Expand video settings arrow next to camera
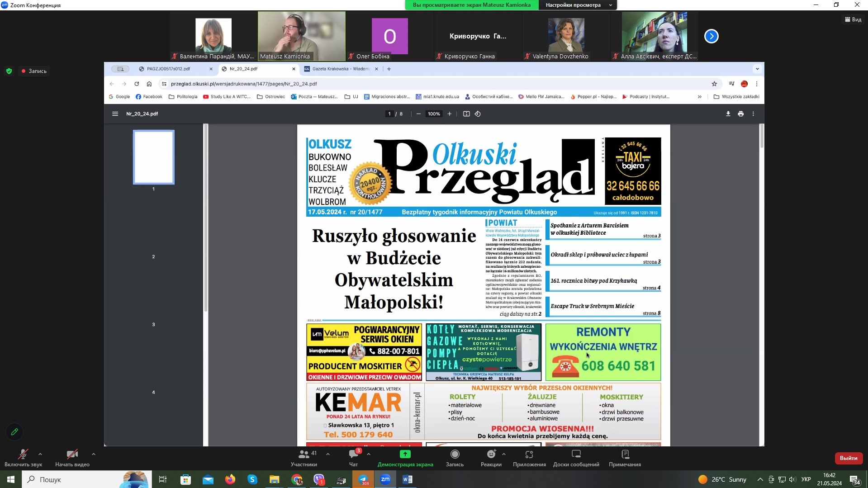Viewport: 868px width, 488px height. point(94,454)
